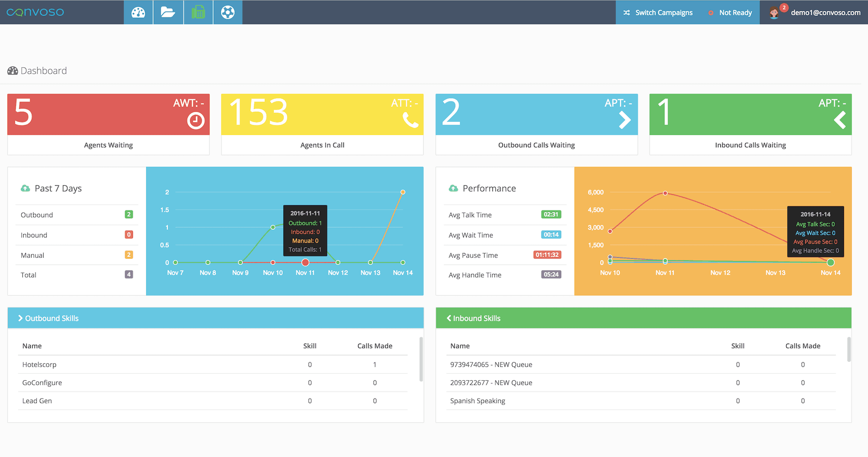Collapse the Inbound Skills panel header
The width and height of the screenshot is (868, 457).
[644, 318]
